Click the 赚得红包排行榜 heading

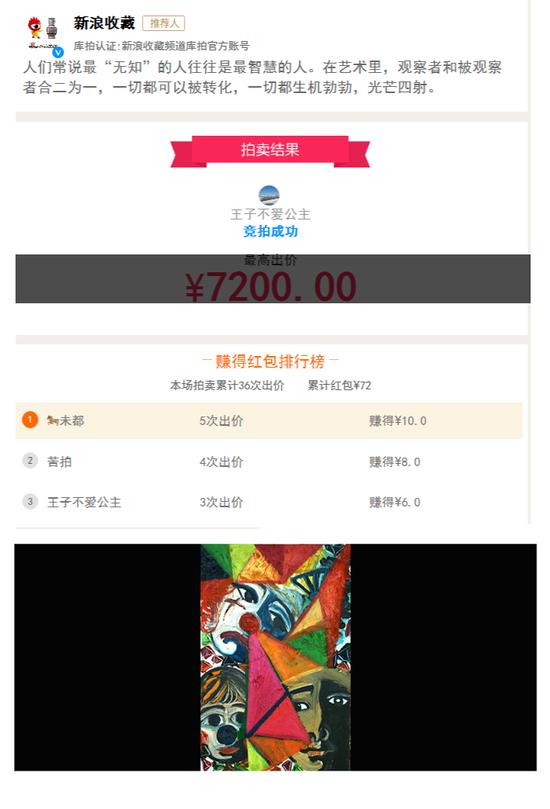pos(270,361)
